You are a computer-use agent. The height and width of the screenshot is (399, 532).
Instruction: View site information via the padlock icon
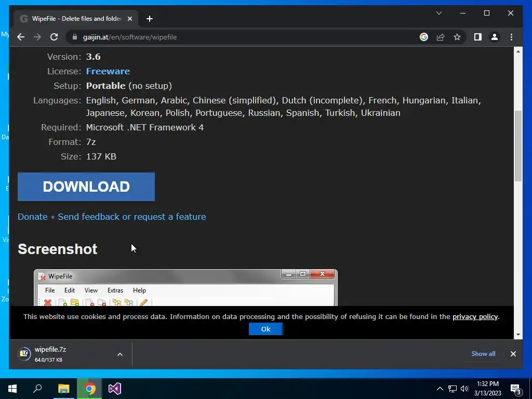coord(75,37)
